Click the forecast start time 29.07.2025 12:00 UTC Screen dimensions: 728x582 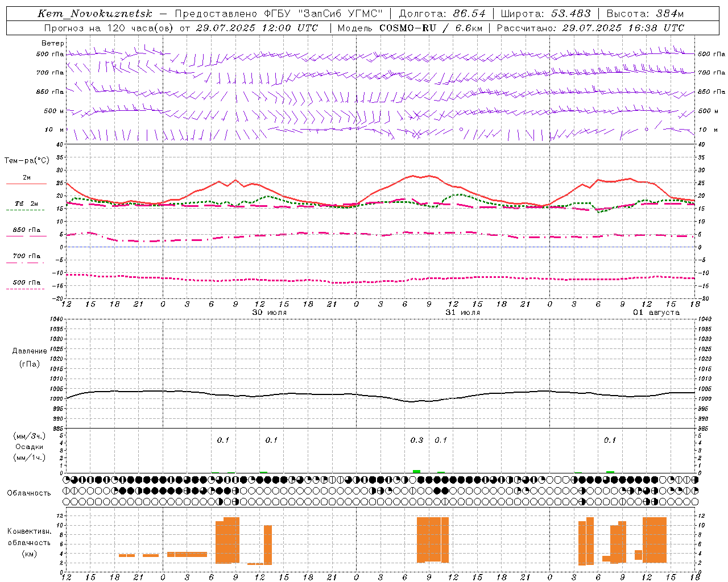(257, 28)
